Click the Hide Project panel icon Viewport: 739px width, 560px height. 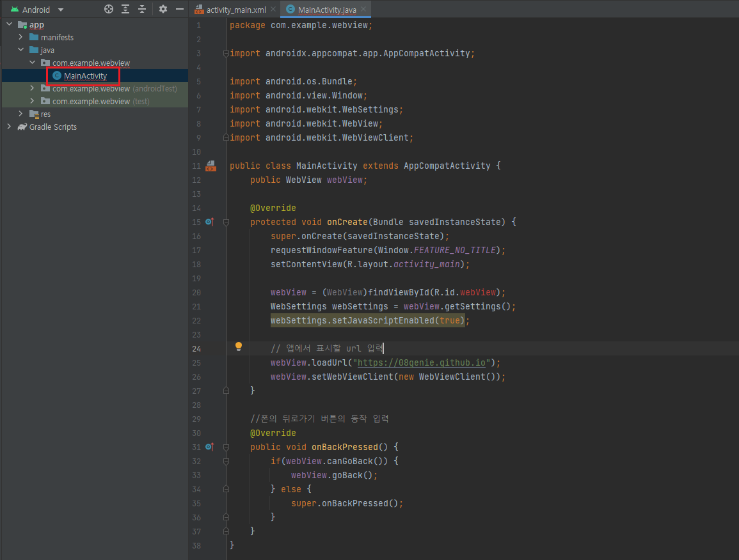pyautogui.click(x=179, y=9)
